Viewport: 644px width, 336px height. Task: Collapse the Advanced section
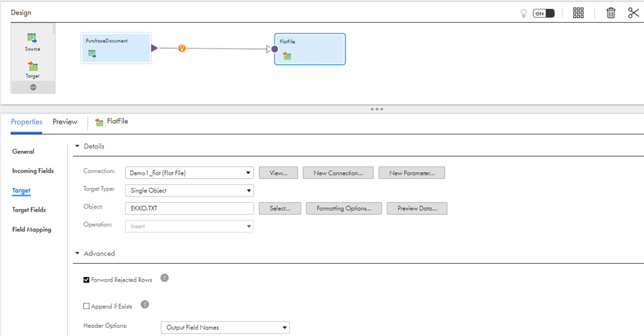(77, 253)
